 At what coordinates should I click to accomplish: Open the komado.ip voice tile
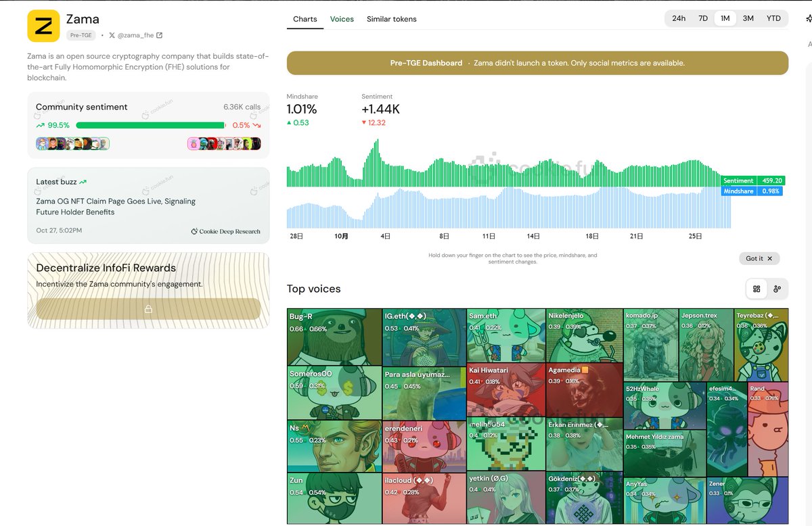tap(651, 345)
